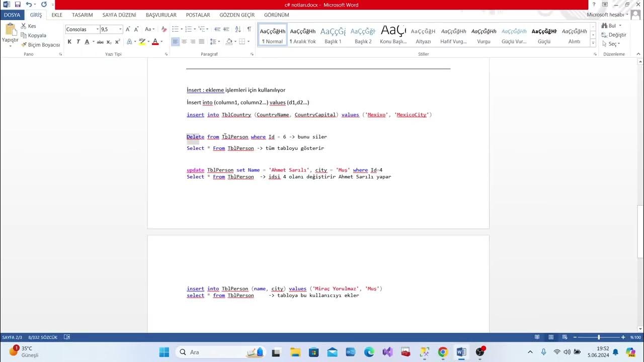Viewport: 644px width, 362px height.
Task: Switch to print layout view icon
Action: point(551,337)
